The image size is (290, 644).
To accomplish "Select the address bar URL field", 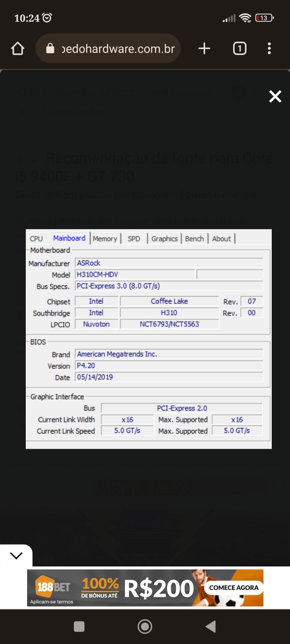I will click(x=108, y=48).
